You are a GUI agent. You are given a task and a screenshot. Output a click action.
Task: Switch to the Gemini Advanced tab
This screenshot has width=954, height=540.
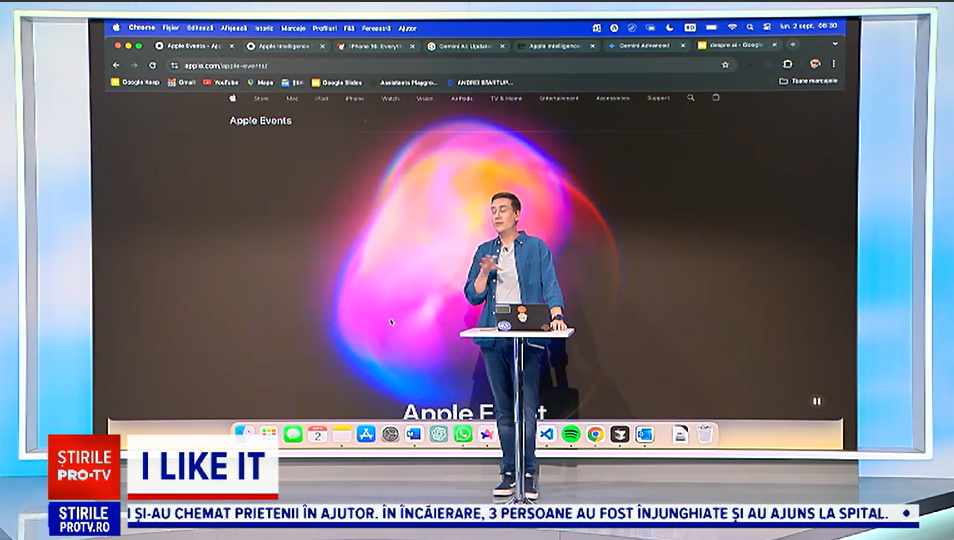(645, 45)
